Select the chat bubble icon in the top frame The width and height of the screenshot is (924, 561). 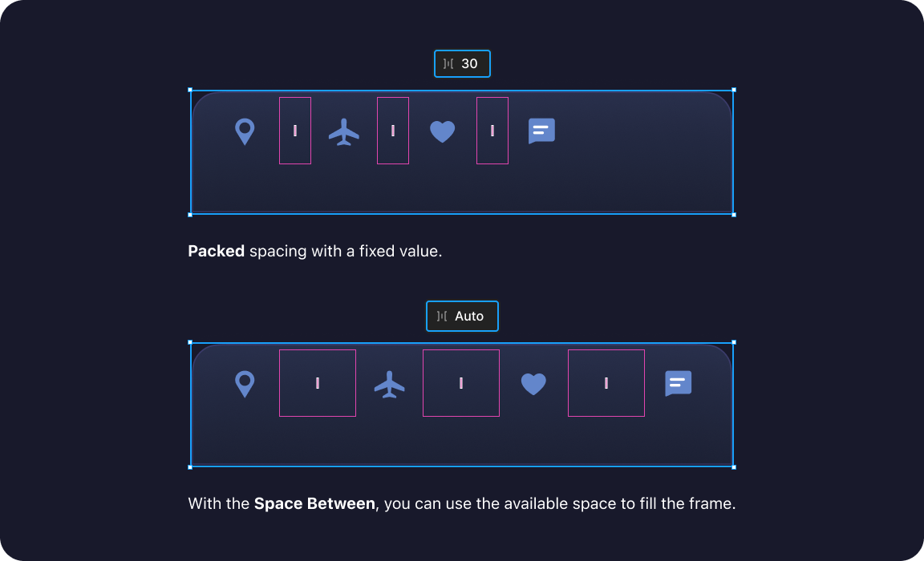pos(541,130)
